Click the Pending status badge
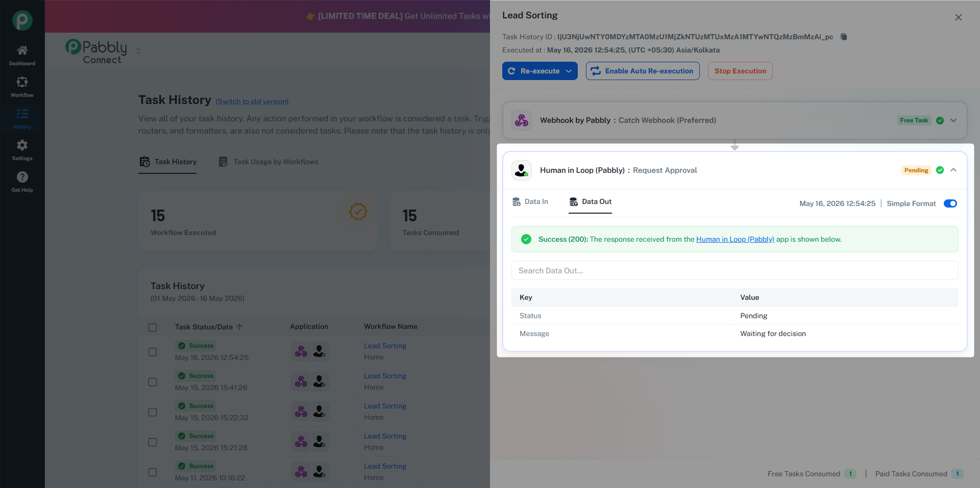The image size is (980, 488). click(x=916, y=170)
